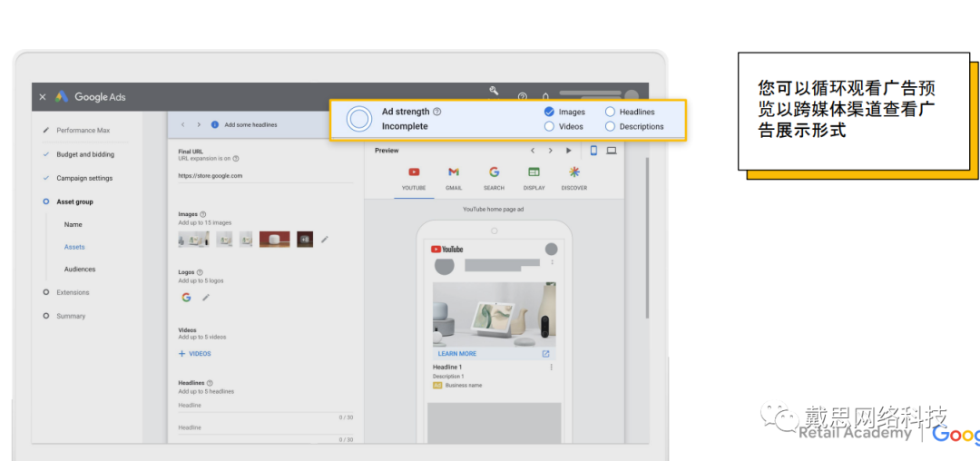Open the Summary step
Viewport: 980px width, 461px height.
point(71,316)
